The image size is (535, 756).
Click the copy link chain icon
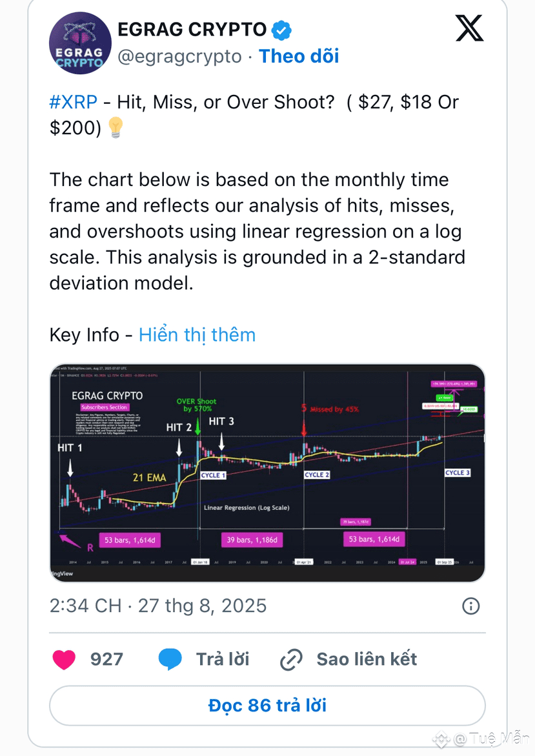291,660
